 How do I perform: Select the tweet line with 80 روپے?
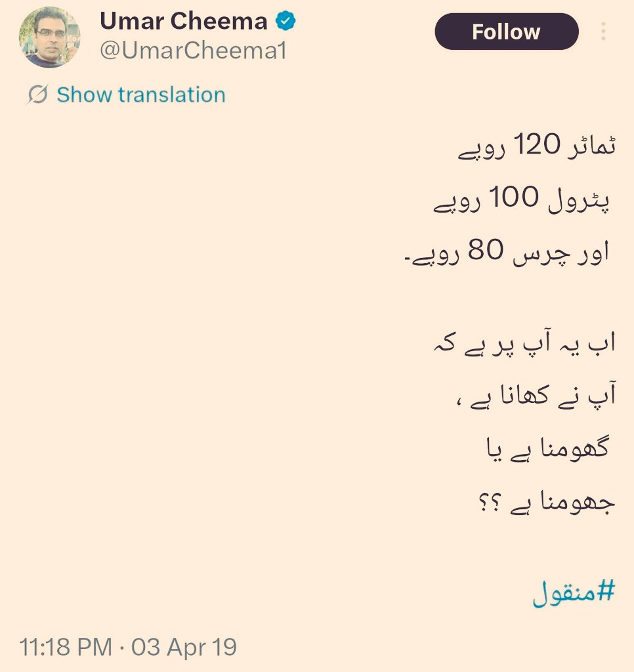[x=507, y=253]
